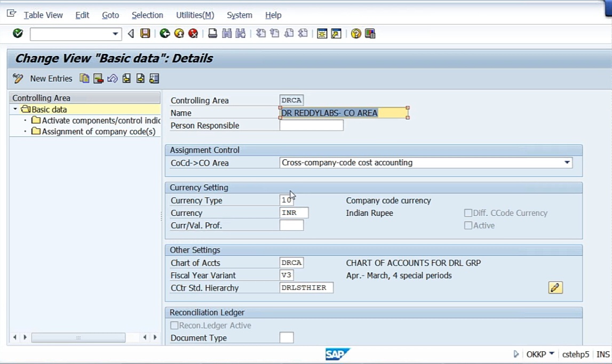The height and width of the screenshot is (364, 612).
Task: Click the Person Responsible input field
Action: pos(312,125)
